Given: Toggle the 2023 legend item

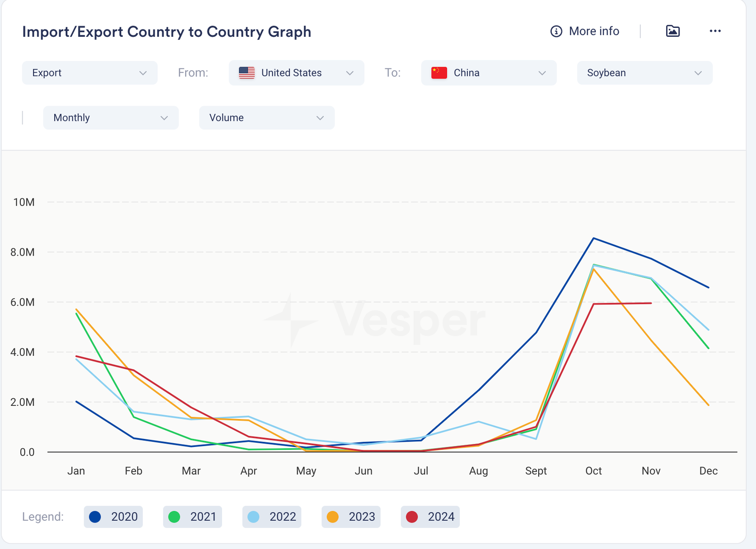Looking at the screenshot, I should pos(351,517).
